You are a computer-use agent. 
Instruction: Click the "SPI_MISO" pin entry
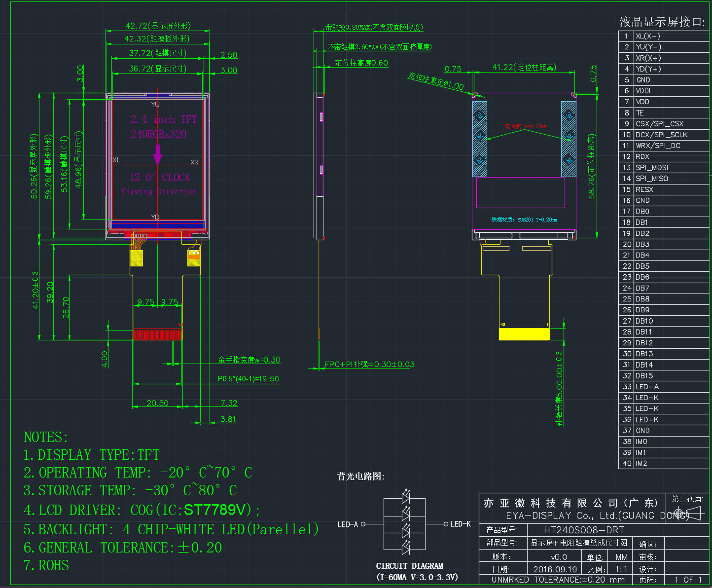pos(652,179)
